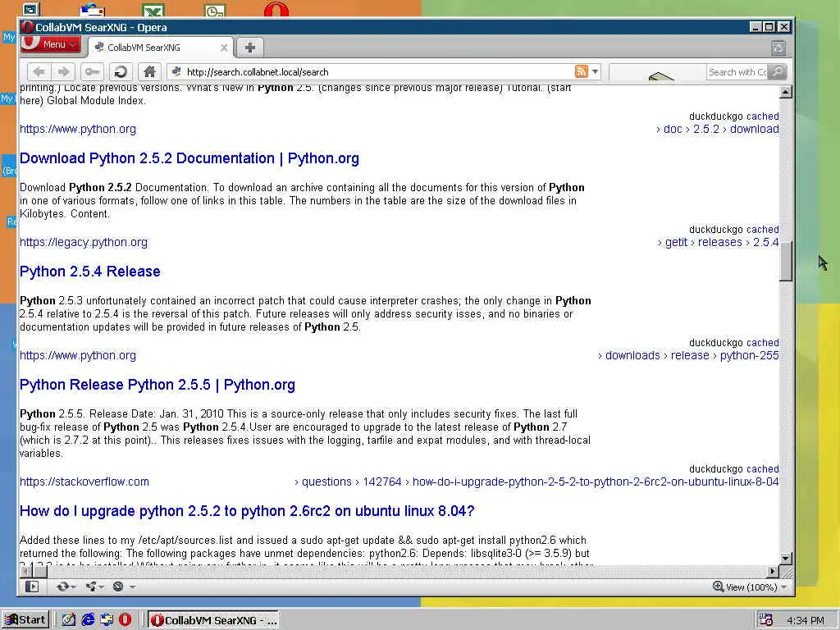
Task: Open the closed tabs trash icon
Action: (x=778, y=48)
